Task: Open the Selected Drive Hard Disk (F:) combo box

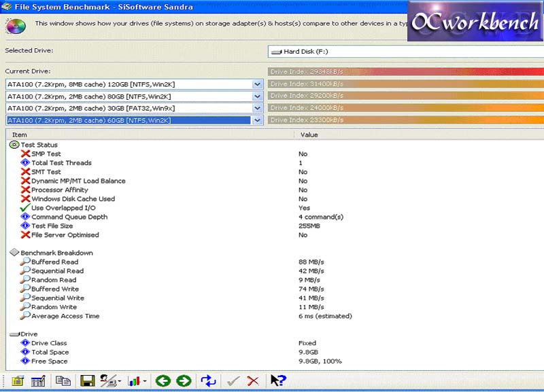Action: [405, 52]
